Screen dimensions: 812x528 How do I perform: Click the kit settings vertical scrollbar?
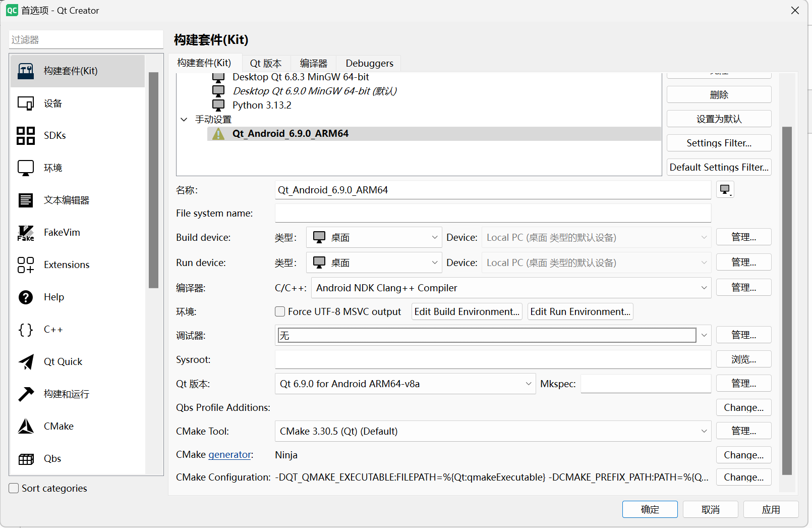coord(787,301)
